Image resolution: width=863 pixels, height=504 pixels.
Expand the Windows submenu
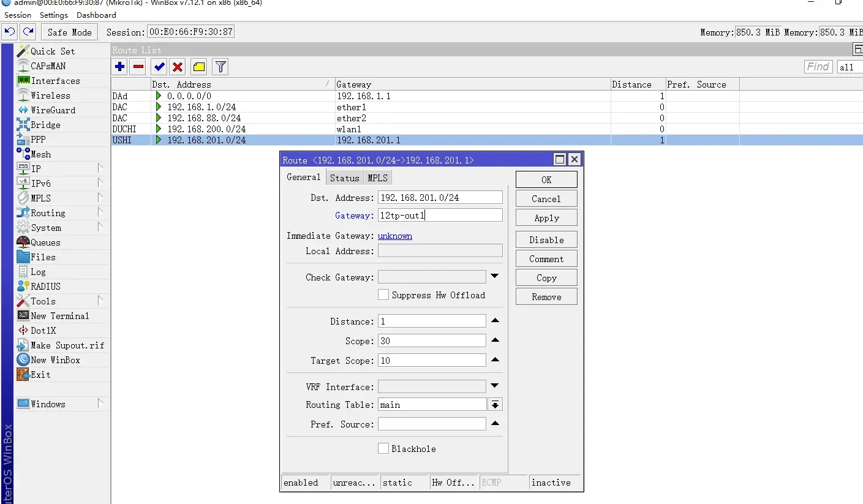point(100,404)
